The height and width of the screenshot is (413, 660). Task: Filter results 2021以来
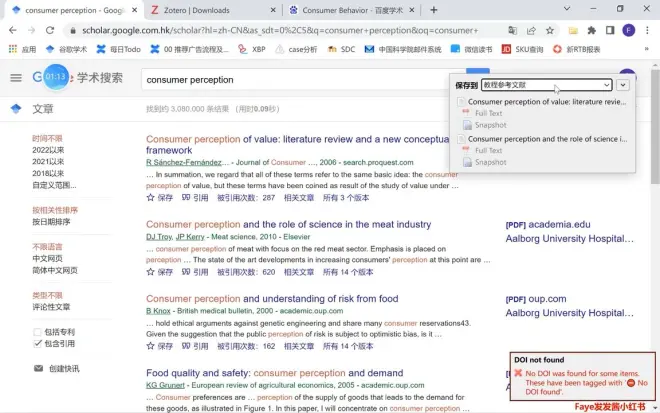[48, 162]
